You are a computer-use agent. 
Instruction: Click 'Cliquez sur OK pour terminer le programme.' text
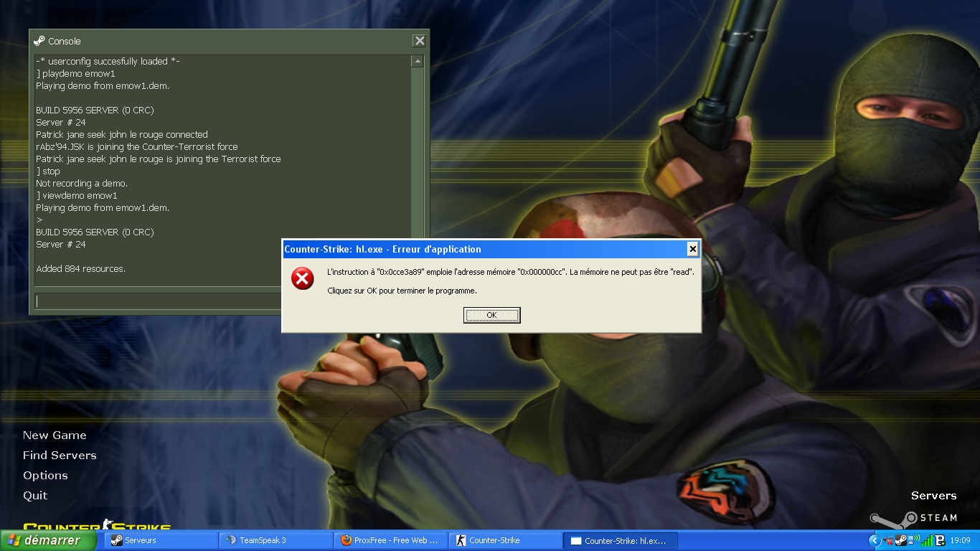402,291
